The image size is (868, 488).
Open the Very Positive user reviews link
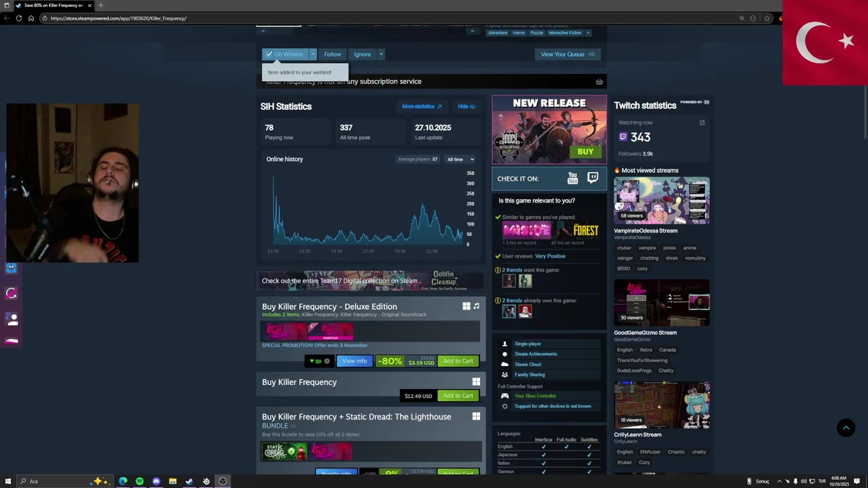550,256
